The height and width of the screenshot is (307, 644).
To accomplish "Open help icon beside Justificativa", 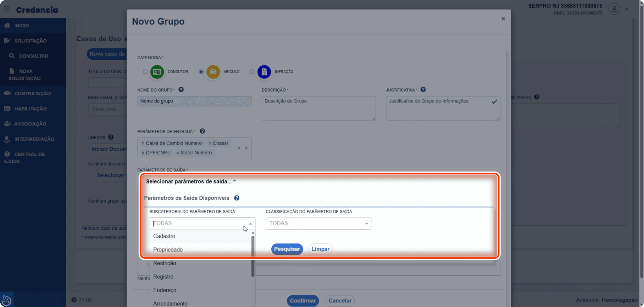I will (x=423, y=90).
